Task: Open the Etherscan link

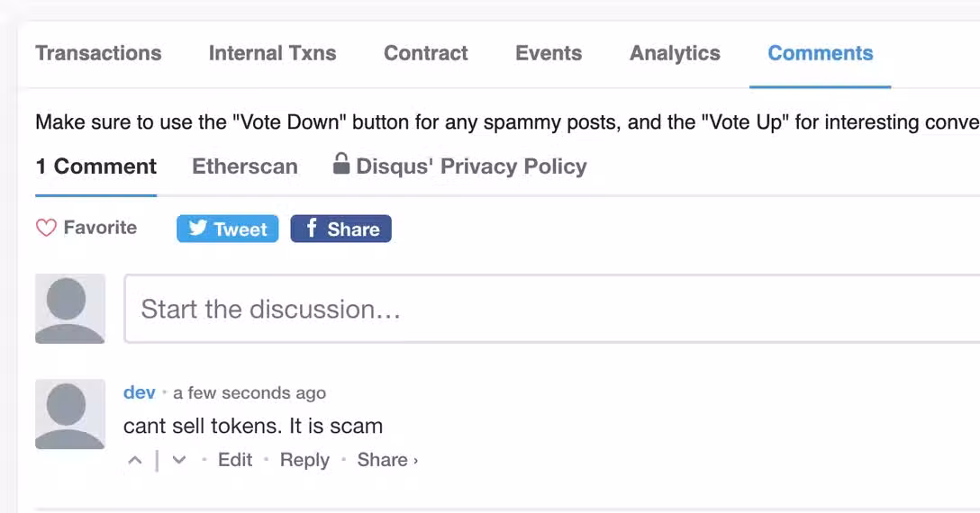Action: click(x=244, y=166)
